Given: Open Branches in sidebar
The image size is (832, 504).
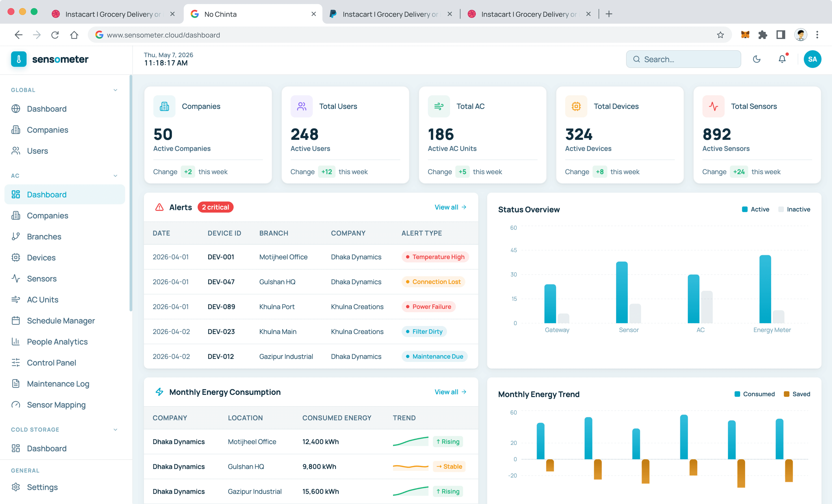Looking at the screenshot, I should (65, 236).
